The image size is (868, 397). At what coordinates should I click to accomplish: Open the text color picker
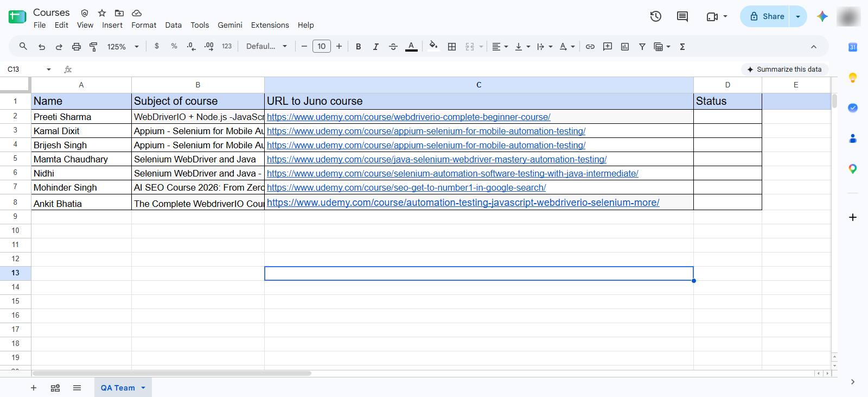click(411, 47)
